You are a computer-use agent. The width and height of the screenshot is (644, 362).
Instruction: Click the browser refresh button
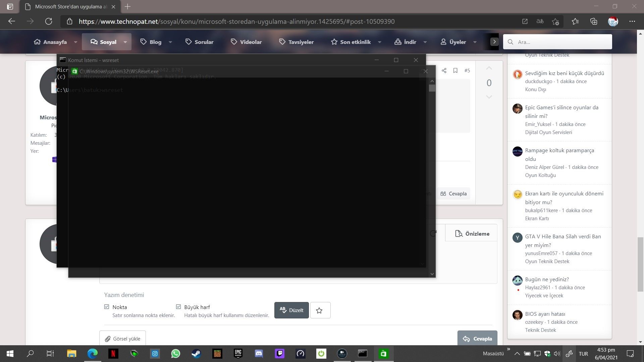[49, 21]
